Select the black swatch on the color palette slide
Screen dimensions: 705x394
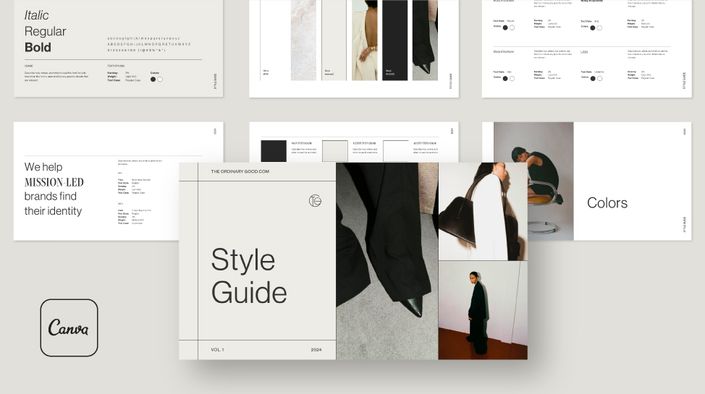pos(273,151)
